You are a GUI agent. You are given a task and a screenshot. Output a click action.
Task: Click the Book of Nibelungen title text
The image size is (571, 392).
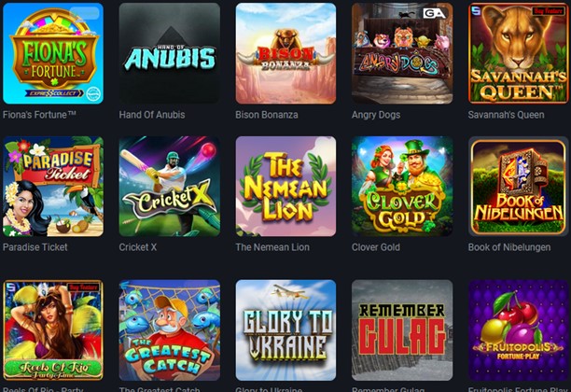(509, 247)
